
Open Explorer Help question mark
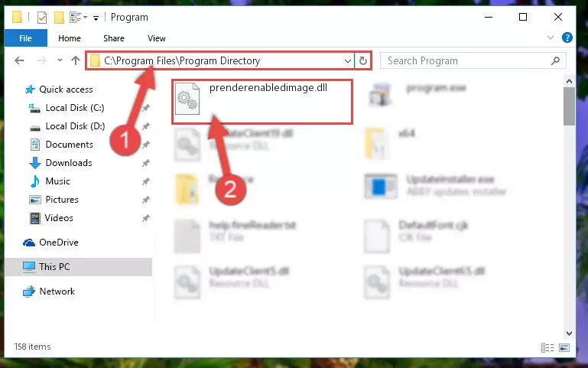pyautogui.click(x=567, y=37)
